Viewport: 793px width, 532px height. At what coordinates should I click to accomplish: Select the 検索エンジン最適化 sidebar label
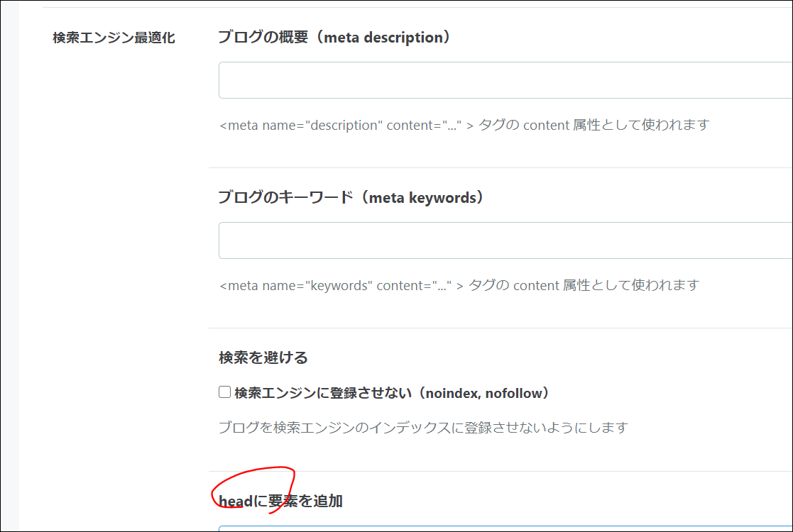point(114,39)
